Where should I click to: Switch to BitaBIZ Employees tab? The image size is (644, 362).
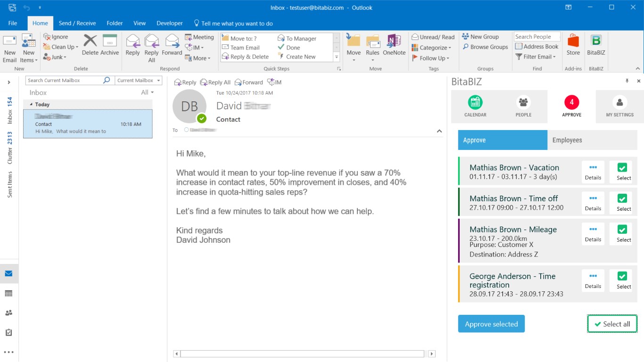tap(592, 140)
